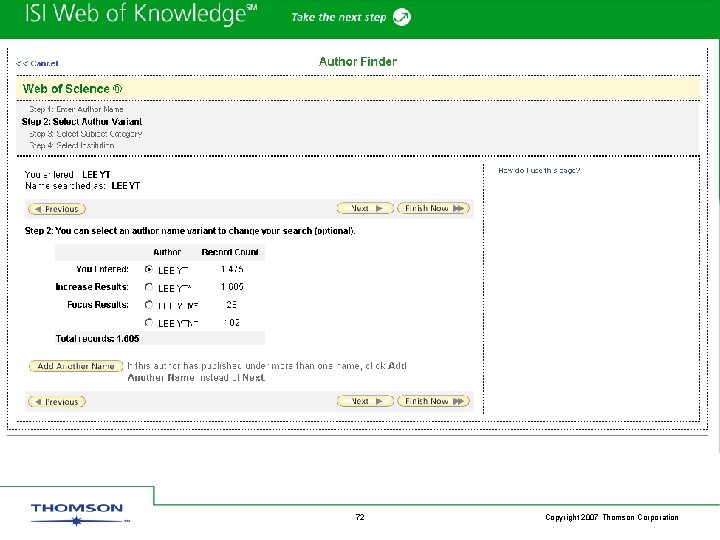The height and width of the screenshot is (540, 720).
Task: Click the 'Total records: 1,605' text
Action: point(97,339)
